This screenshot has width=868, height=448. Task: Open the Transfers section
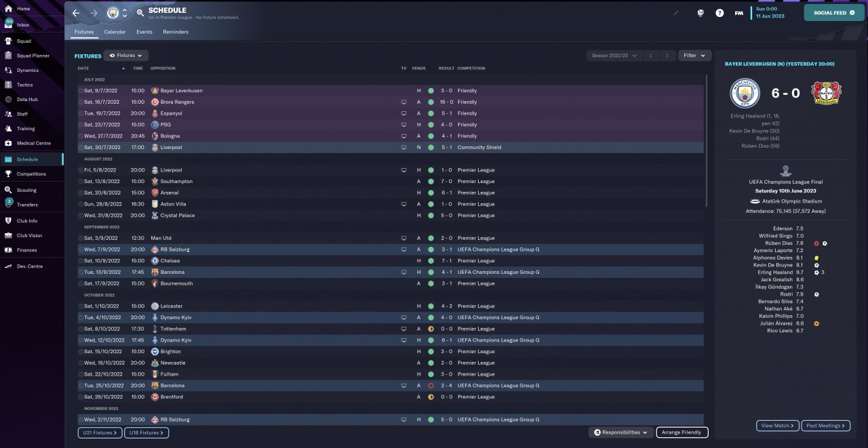[x=27, y=205]
